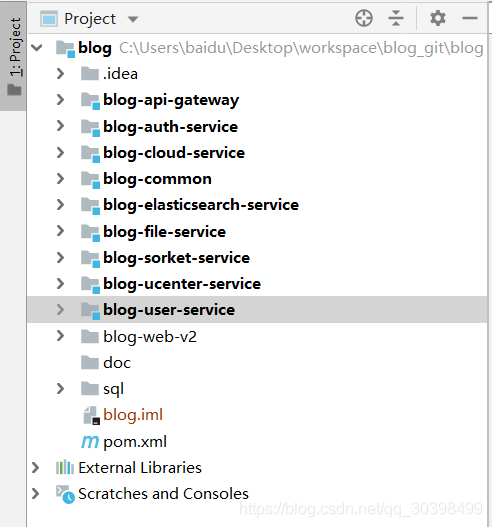Expand the blog-cloud-service module
This screenshot has height=527, width=492.
pos(60,153)
